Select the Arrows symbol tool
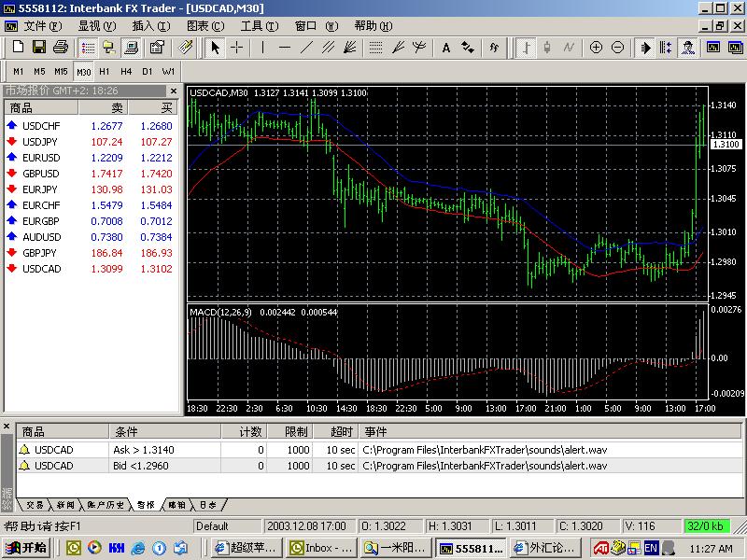 pos(468,48)
